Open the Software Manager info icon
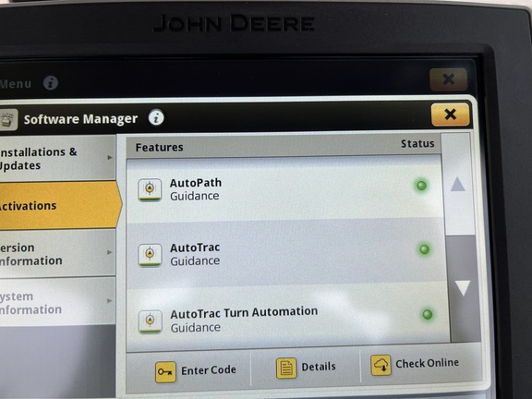Image resolution: width=532 pixels, height=399 pixels. coord(156,117)
